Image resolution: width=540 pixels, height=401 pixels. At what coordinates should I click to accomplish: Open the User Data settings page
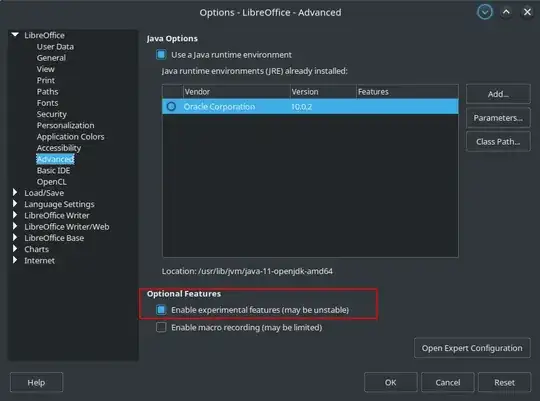[55, 47]
